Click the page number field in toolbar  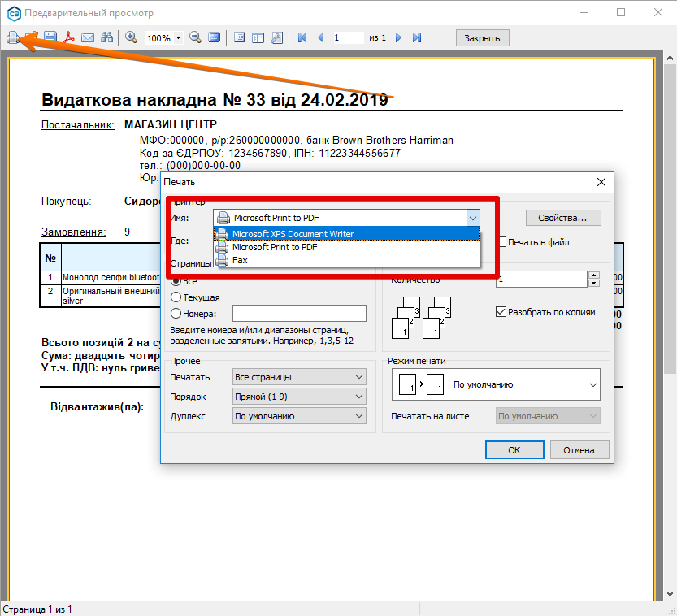coord(348,37)
